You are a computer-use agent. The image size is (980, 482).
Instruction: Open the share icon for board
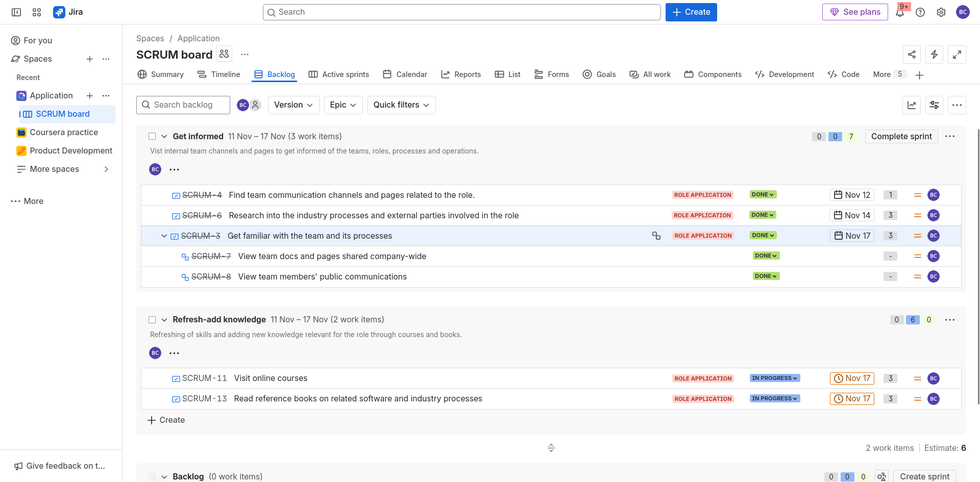tap(912, 55)
